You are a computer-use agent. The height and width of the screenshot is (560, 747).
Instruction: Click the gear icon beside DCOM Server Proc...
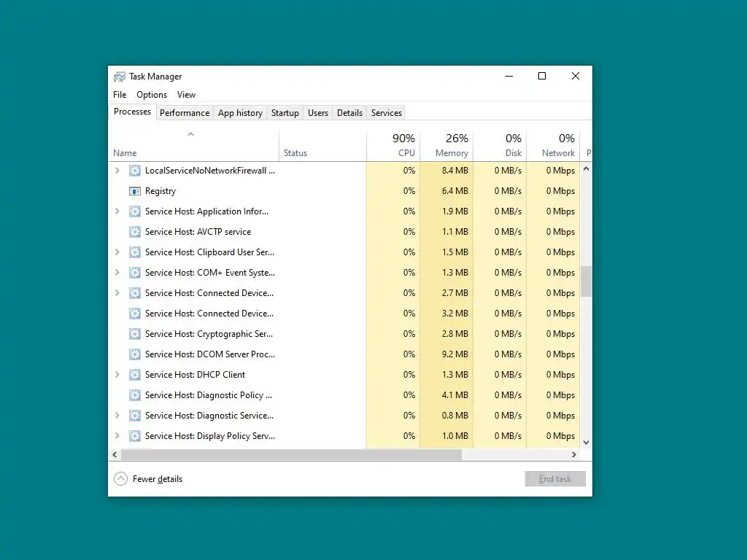click(135, 354)
